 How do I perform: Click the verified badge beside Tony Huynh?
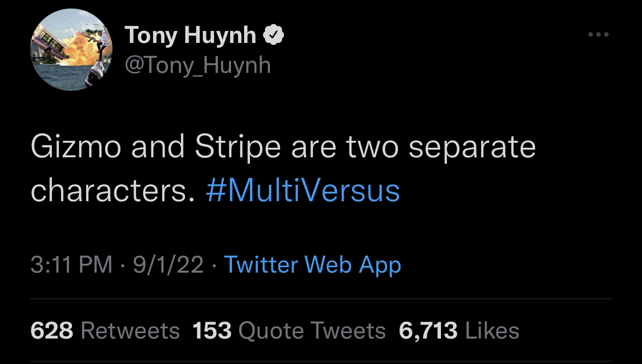tap(274, 35)
